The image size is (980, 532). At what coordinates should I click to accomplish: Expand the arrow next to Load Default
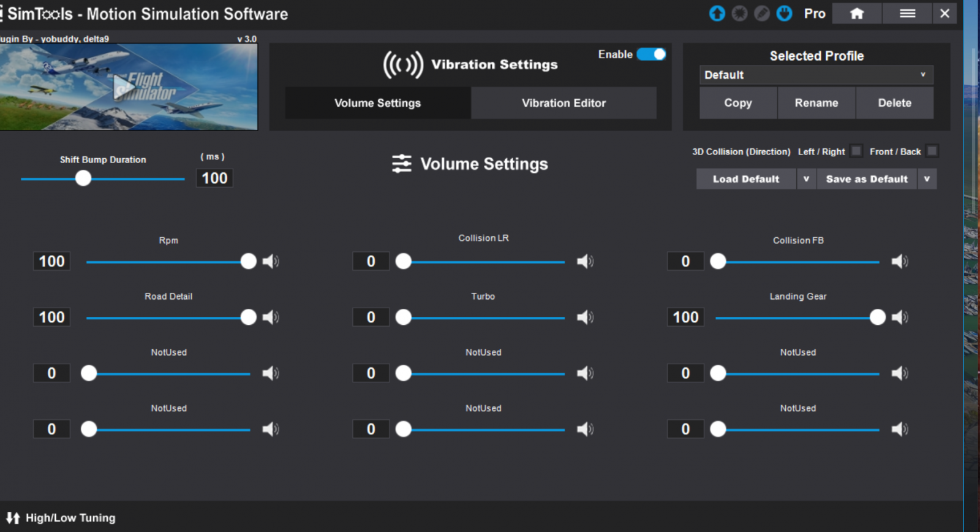click(x=806, y=179)
